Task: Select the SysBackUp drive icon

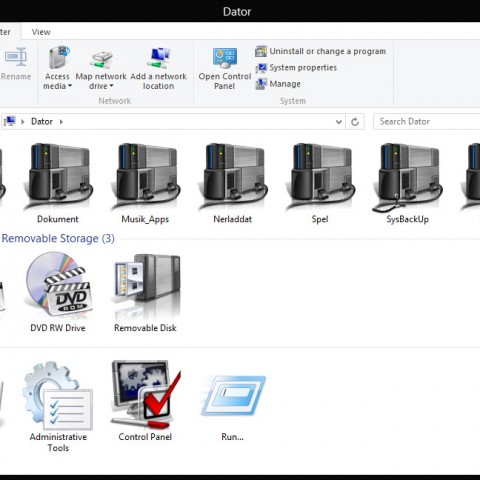Action: point(407,177)
